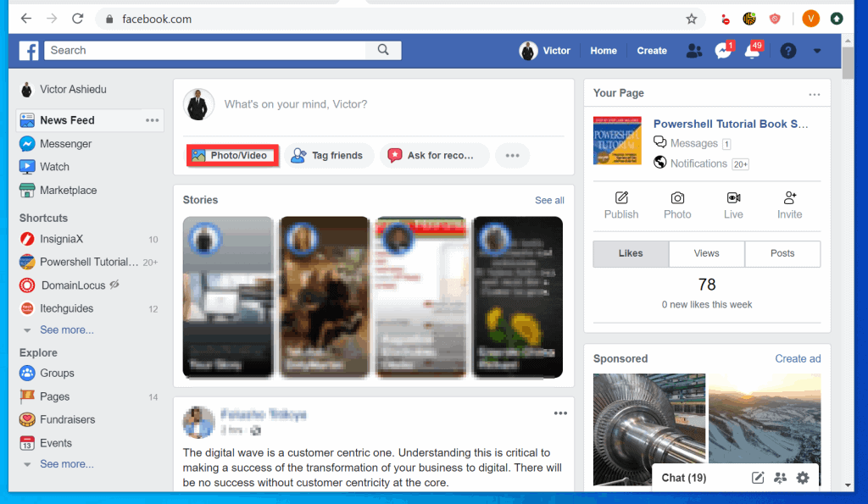Click Photo/Video button

click(232, 156)
